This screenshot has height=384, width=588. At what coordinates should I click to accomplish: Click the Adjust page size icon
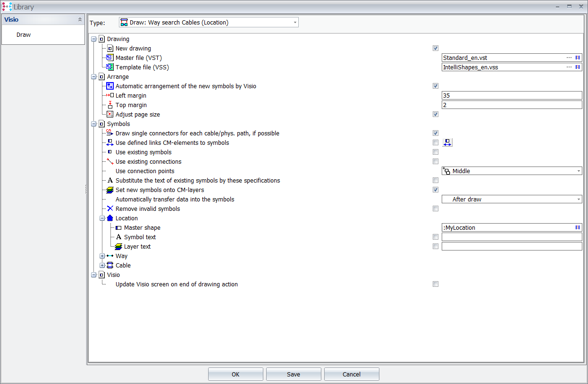(x=110, y=114)
